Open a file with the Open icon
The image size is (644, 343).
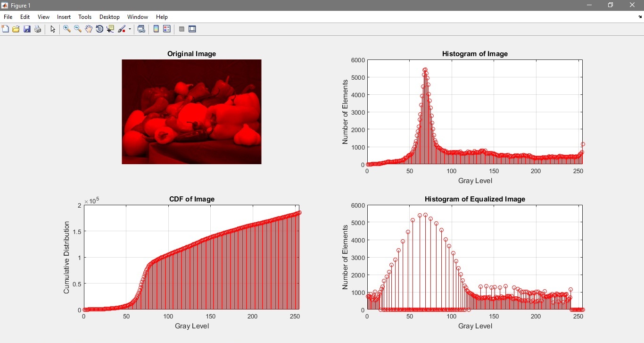pyautogui.click(x=16, y=29)
